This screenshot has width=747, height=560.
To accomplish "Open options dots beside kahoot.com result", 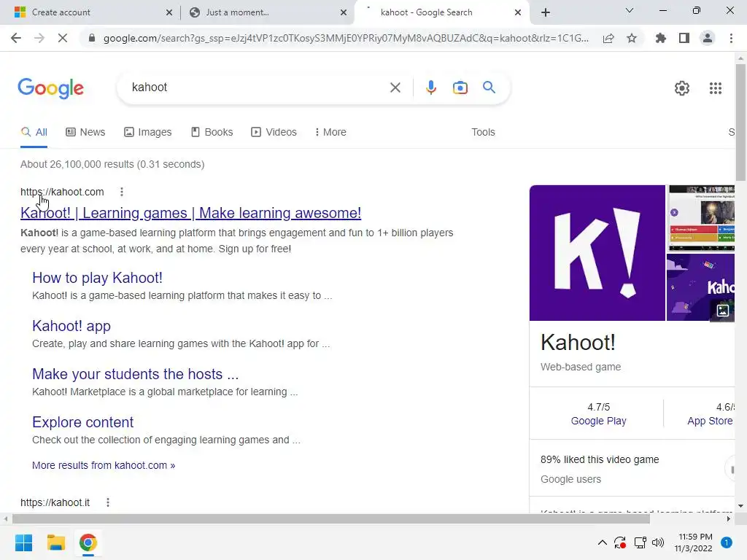I will 122,192.
